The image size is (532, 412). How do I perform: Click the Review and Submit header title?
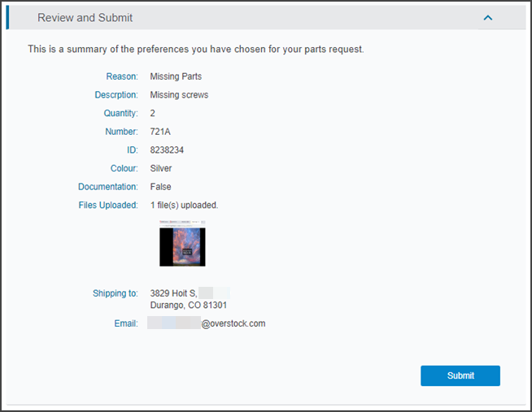pyautogui.click(x=85, y=17)
